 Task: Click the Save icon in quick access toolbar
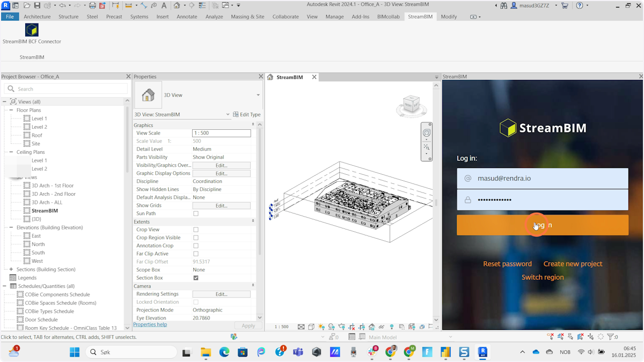tap(36, 5)
